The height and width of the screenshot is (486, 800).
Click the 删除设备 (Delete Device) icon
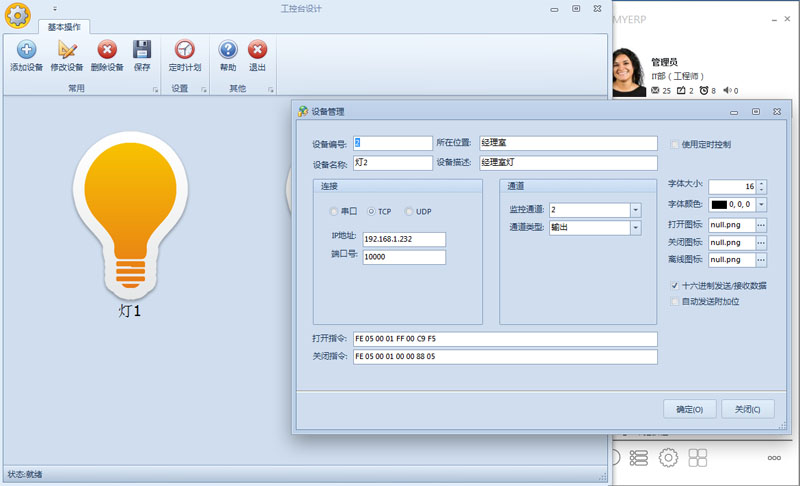tap(106, 50)
